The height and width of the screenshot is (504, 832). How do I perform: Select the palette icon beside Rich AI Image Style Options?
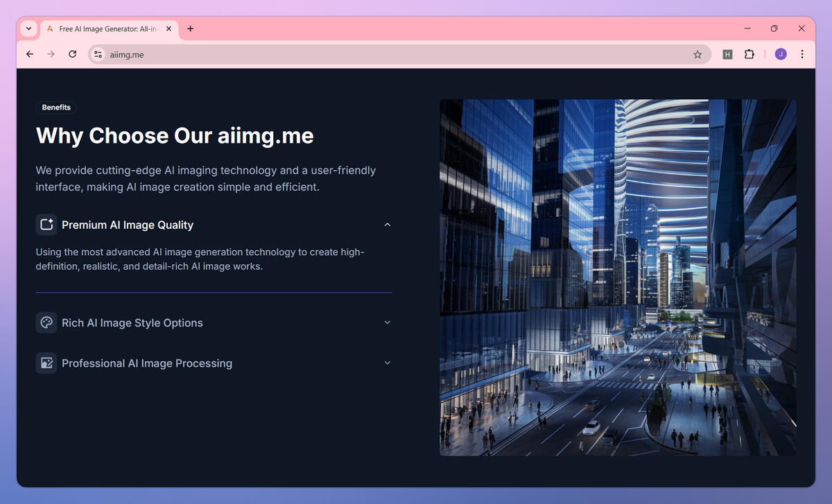[46, 322]
